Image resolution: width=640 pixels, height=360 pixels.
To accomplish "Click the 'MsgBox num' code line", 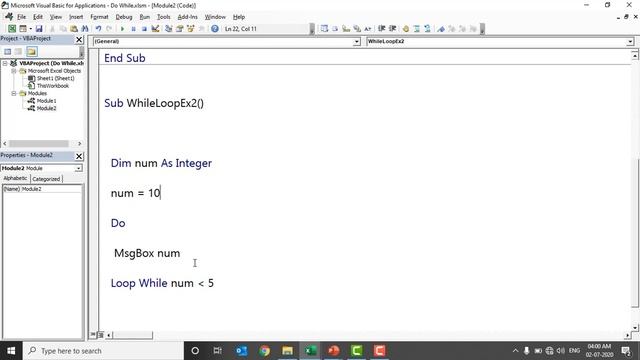I will [x=147, y=253].
